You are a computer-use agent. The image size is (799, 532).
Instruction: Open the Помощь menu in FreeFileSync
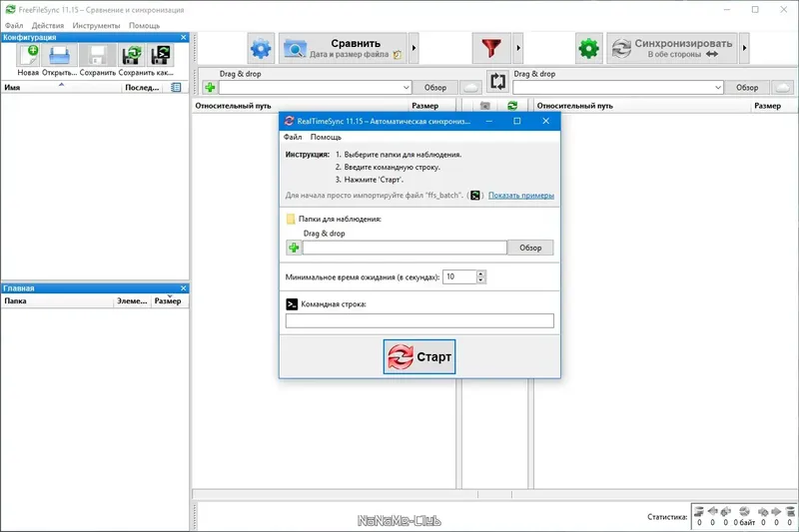pyautogui.click(x=144, y=25)
